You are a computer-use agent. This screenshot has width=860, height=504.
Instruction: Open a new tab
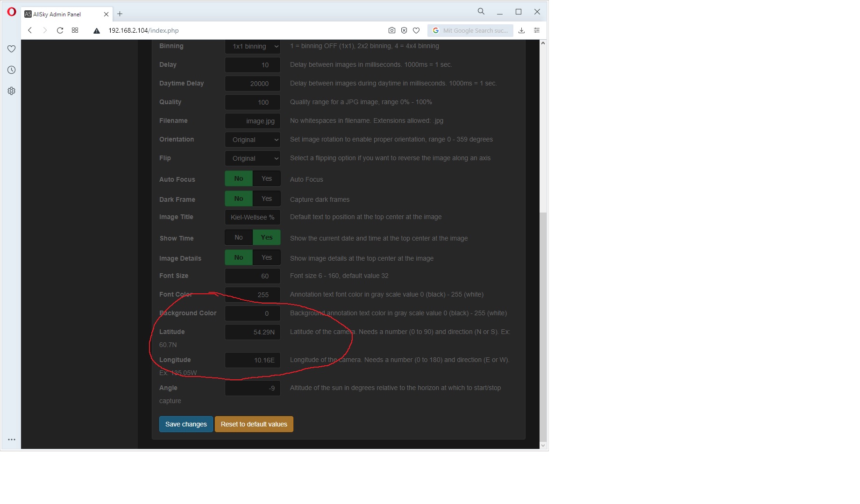(120, 14)
